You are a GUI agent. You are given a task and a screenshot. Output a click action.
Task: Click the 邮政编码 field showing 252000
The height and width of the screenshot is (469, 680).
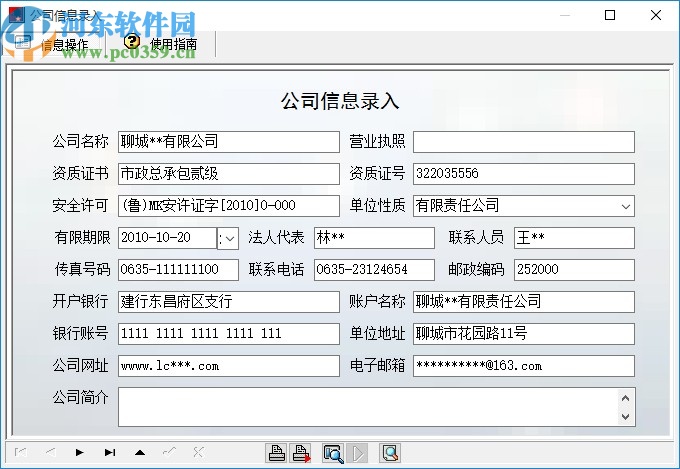coord(574,270)
